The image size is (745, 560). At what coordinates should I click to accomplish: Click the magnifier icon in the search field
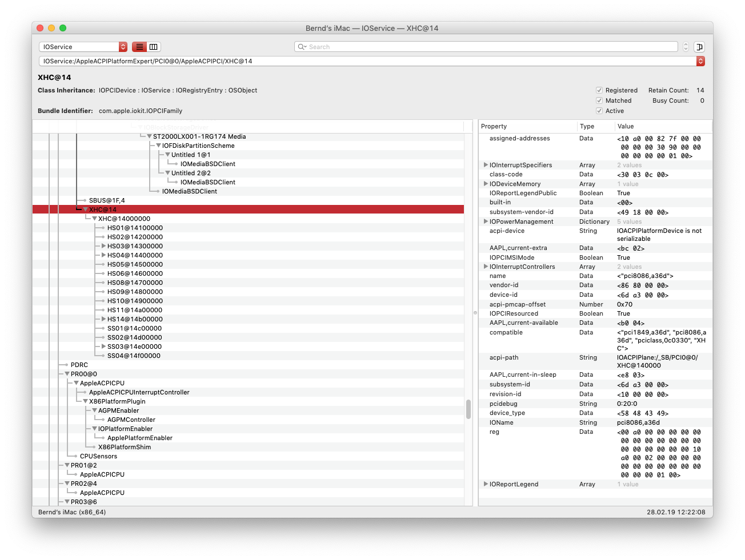tap(302, 47)
